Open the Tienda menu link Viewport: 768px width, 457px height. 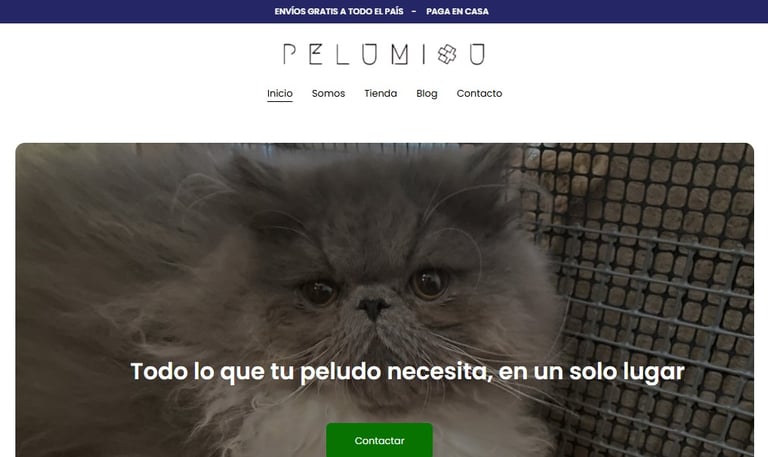pyautogui.click(x=381, y=93)
